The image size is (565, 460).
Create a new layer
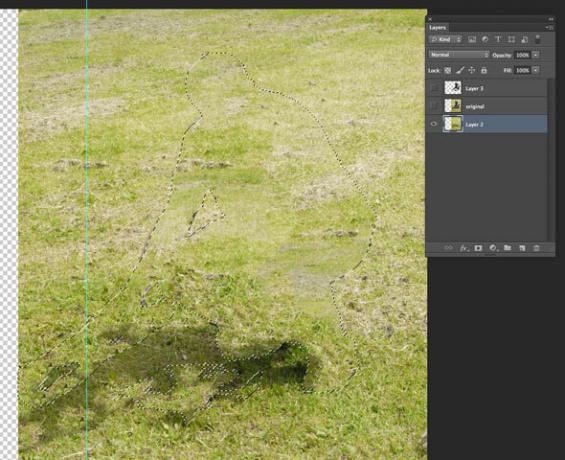click(522, 248)
